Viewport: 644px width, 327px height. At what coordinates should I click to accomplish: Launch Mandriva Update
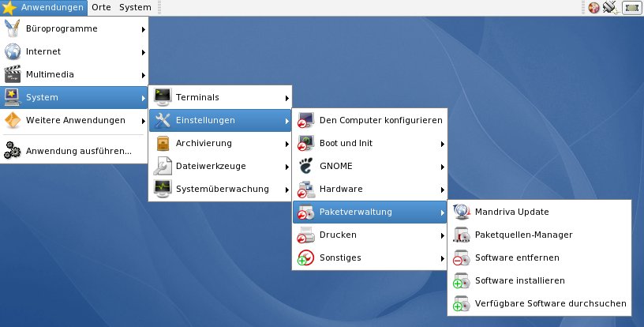[x=539, y=212]
